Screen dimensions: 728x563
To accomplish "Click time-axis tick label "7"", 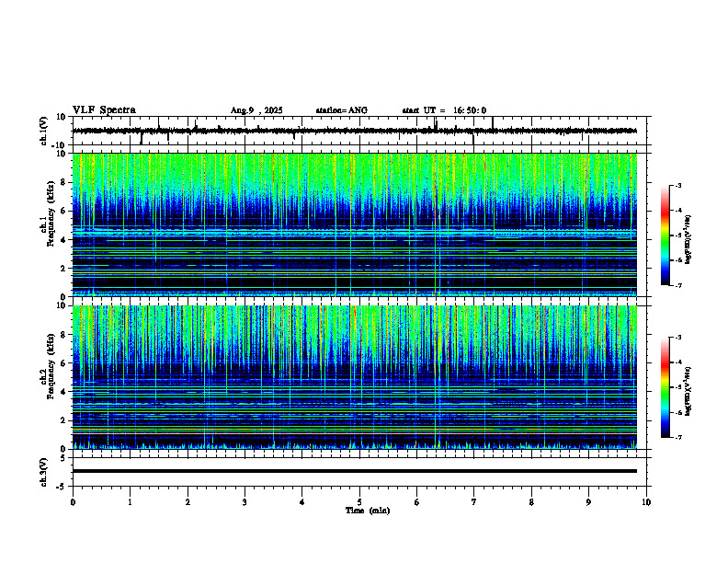I will click(x=474, y=502).
